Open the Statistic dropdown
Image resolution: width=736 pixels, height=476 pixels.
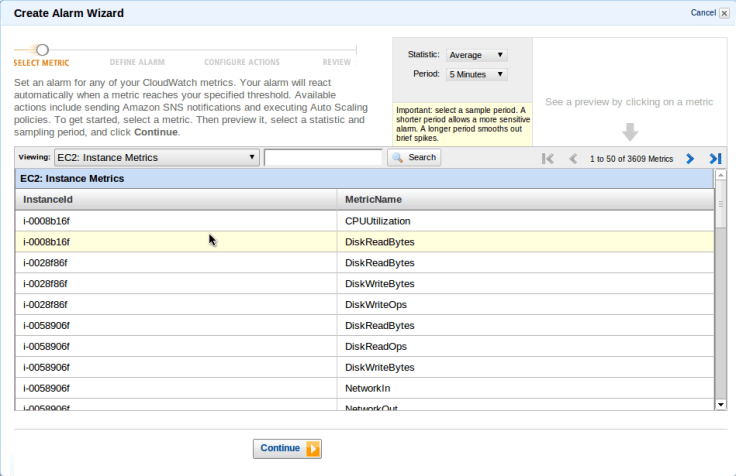(x=476, y=55)
